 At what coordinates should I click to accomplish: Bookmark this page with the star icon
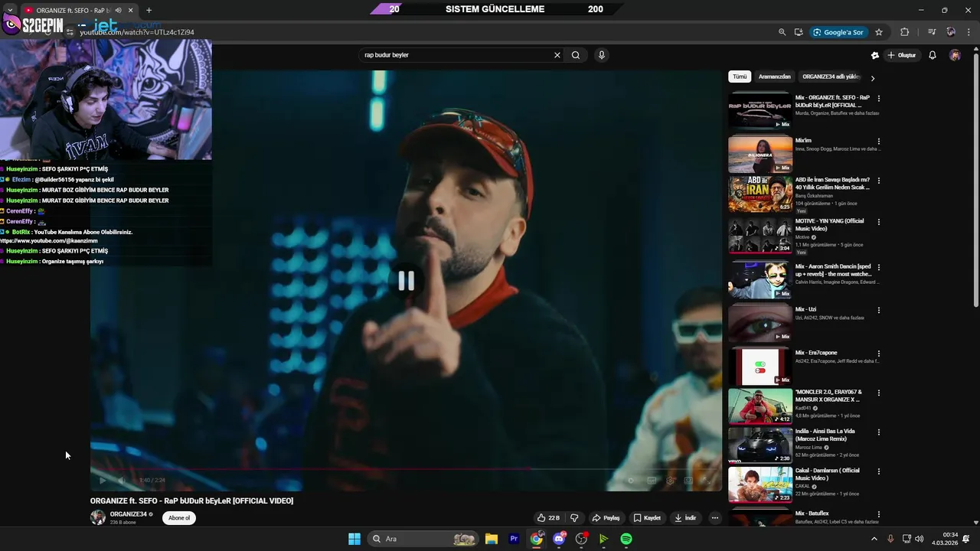click(x=879, y=32)
